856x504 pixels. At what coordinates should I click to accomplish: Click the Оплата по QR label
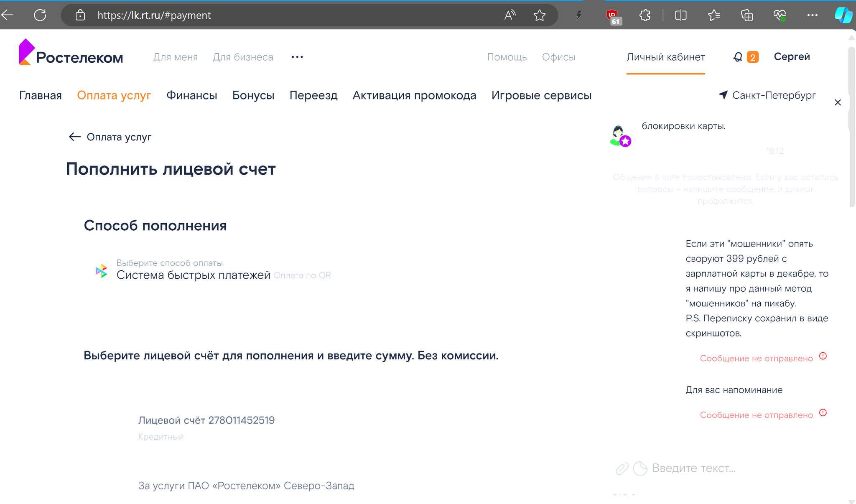(x=302, y=275)
